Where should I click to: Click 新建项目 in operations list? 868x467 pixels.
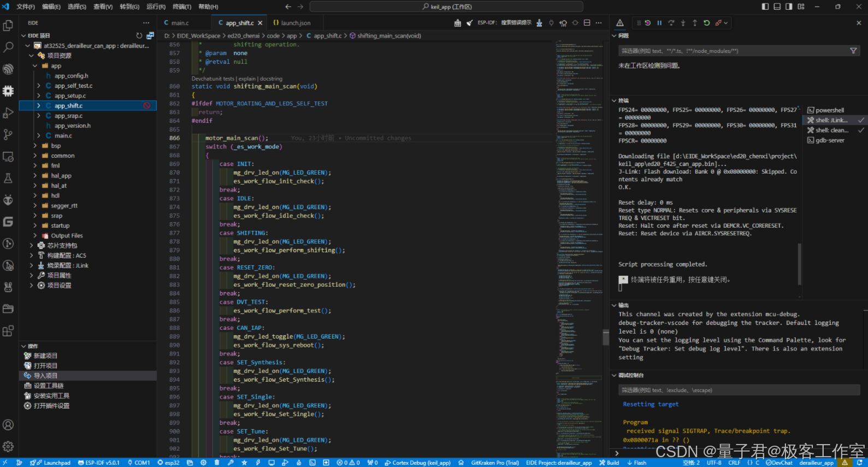pyautogui.click(x=45, y=356)
